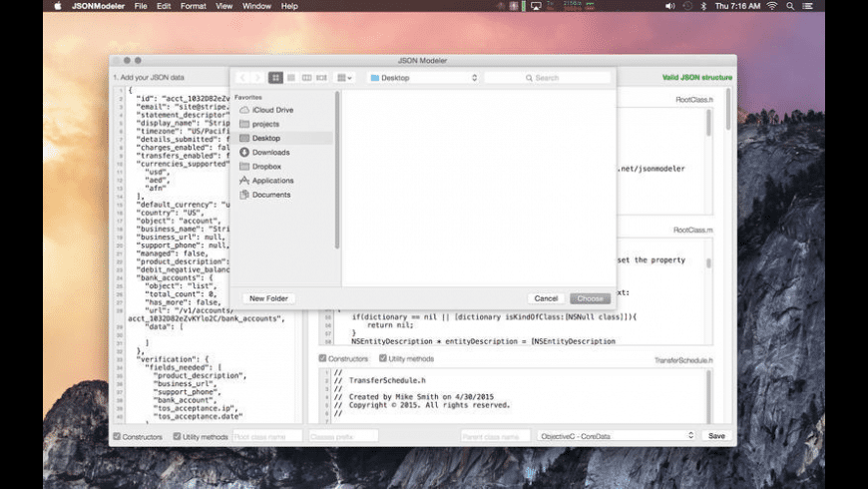Open the Help menu
The height and width of the screenshot is (489, 868).
click(x=289, y=6)
